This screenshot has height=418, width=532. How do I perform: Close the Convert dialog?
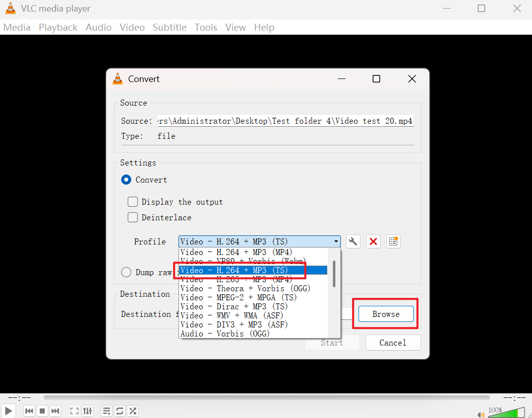point(412,79)
